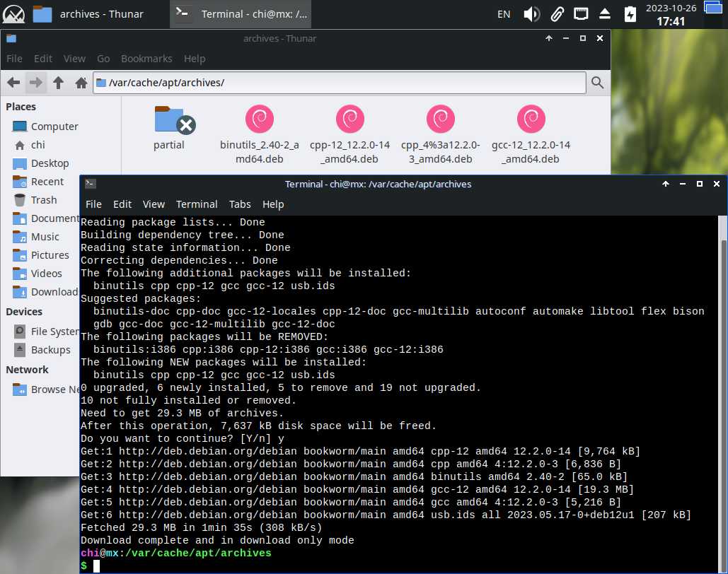The image size is (728, 574).
Task: Open the File menu in Thunar
Action: coord(14,59)
